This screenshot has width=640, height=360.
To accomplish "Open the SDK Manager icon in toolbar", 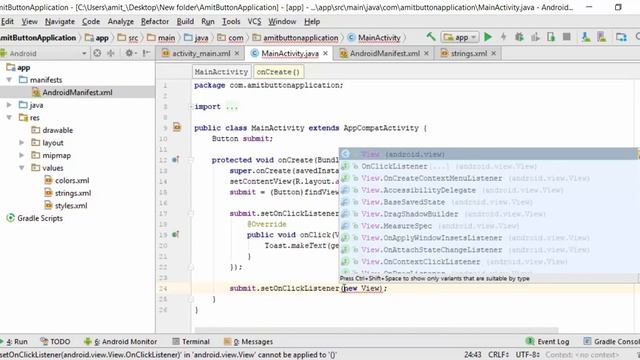I will tap(586, 37).
